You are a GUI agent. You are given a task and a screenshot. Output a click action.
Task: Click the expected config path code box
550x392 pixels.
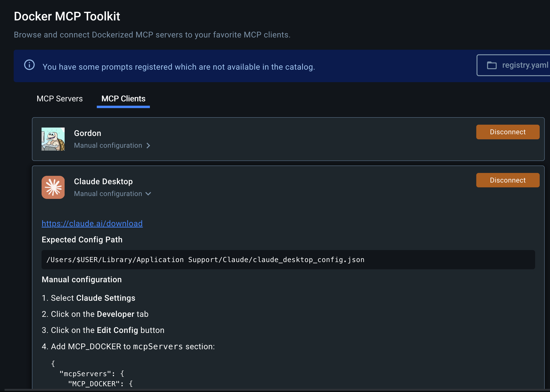click(x=288, y=260)
